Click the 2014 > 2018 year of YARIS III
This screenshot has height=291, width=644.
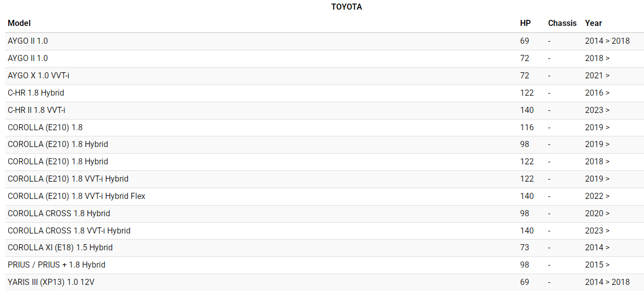coord(607,282)
